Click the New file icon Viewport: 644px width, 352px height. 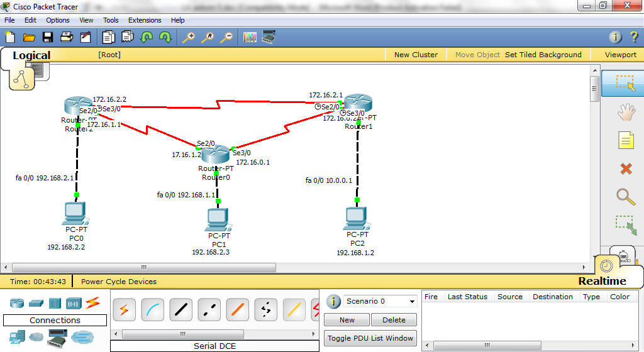10,37
